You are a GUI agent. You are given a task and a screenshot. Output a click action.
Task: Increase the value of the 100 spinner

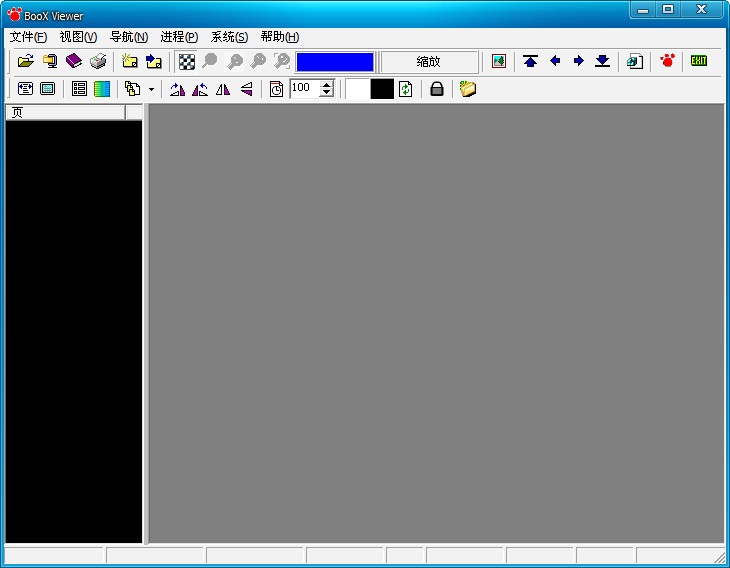click(x=326, y=85)
